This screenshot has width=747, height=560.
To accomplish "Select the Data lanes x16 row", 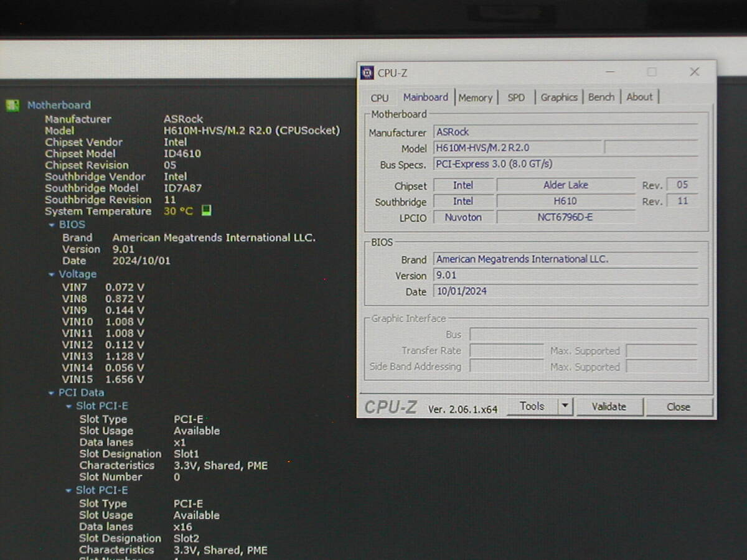I will (136, 526).
